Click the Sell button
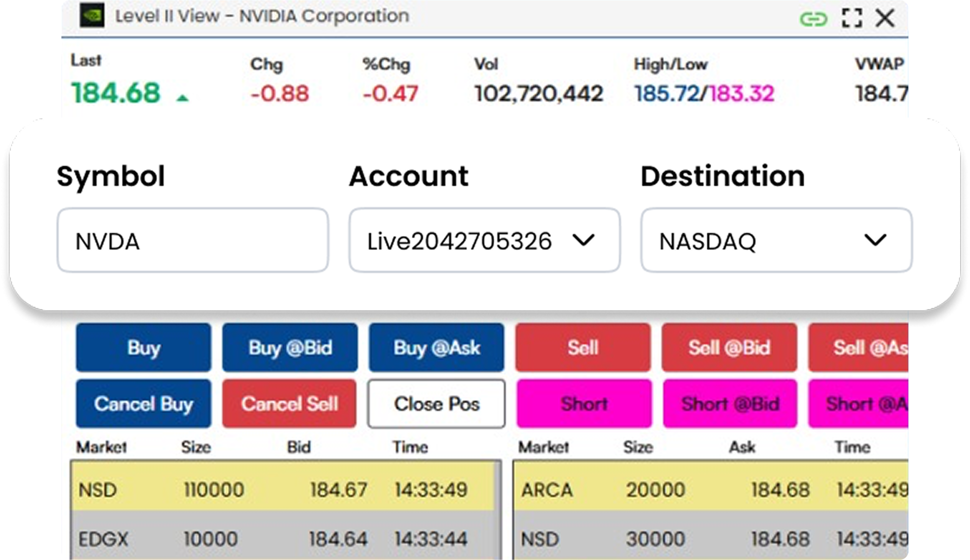The image size is (970, 560). [583, 348]
